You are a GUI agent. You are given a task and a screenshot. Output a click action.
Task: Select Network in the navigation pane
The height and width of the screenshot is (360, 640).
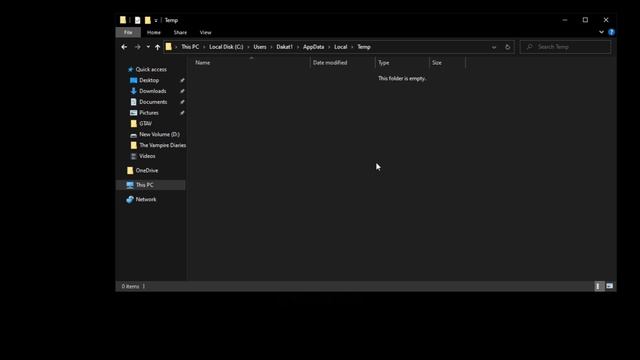pos(146,199)
